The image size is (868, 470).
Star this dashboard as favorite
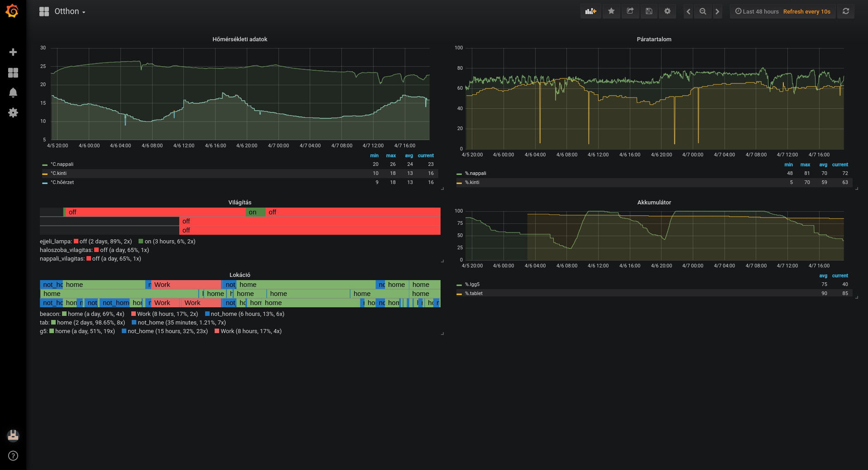[611, 11]
